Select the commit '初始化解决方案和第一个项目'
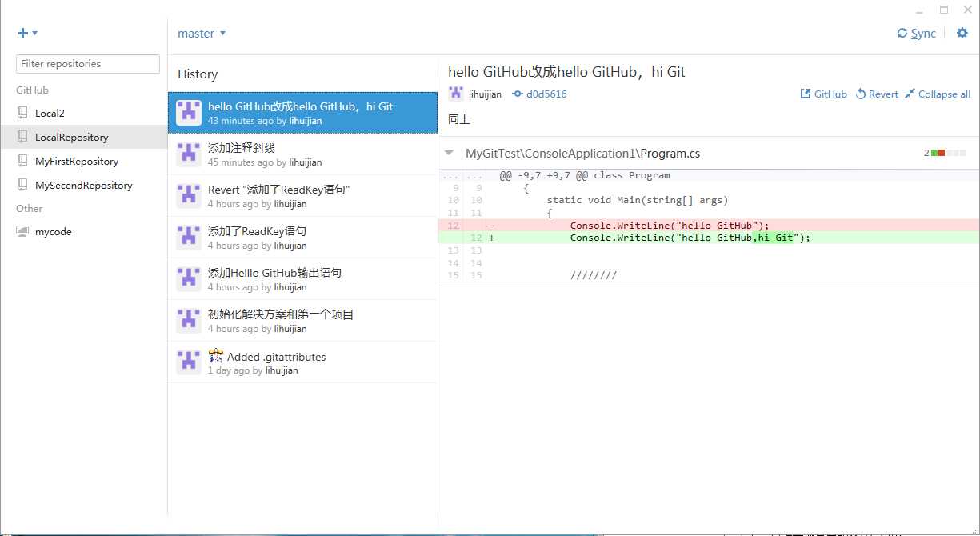The width and height of the screenshot is (980, 536). click(x=303, y=321)
